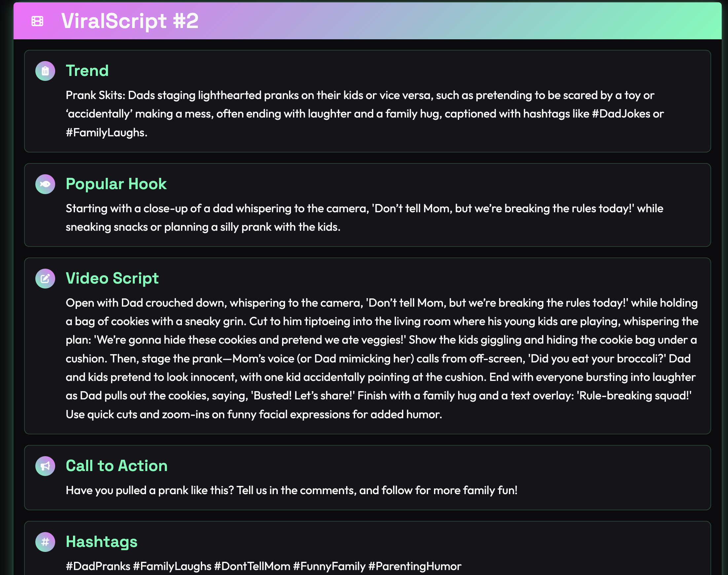Click the gradient banner at the top

(x=364, y=21)
